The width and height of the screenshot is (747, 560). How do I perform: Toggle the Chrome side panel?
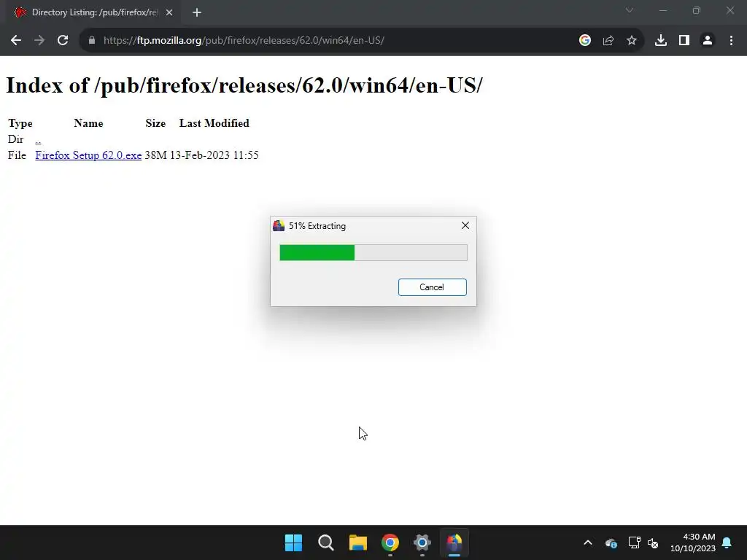point(684,41)
